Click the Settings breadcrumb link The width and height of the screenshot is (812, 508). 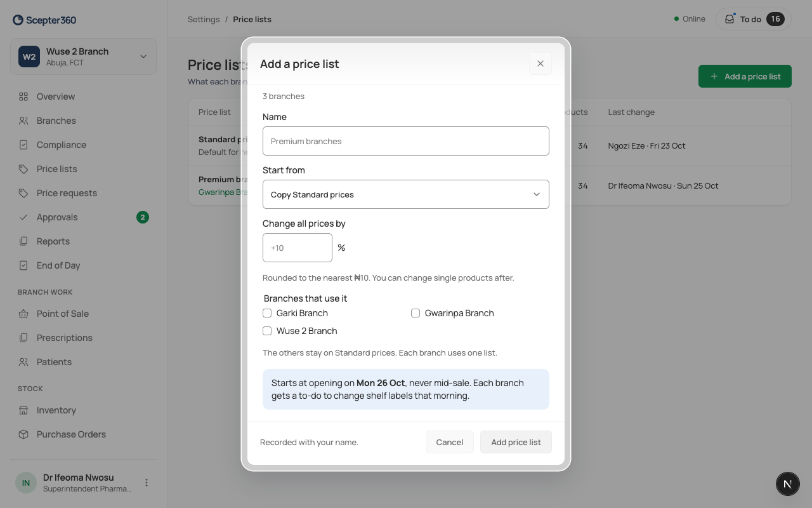[x=204, y=19]
